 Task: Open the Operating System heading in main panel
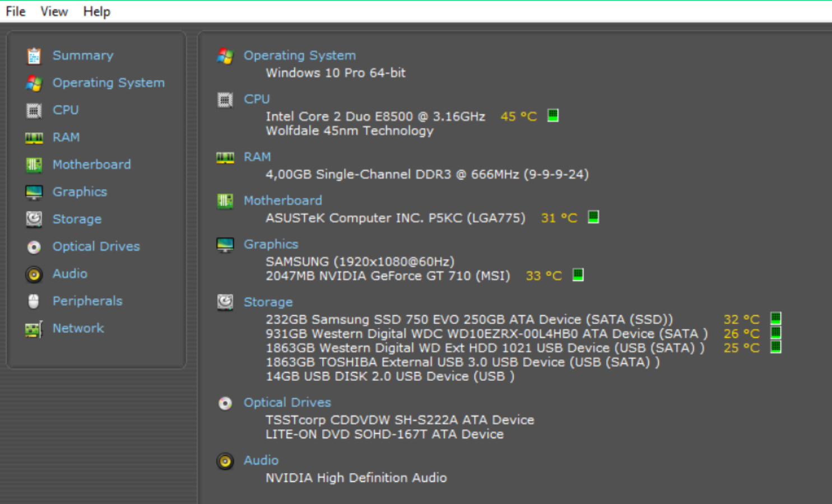pos(300,55)
